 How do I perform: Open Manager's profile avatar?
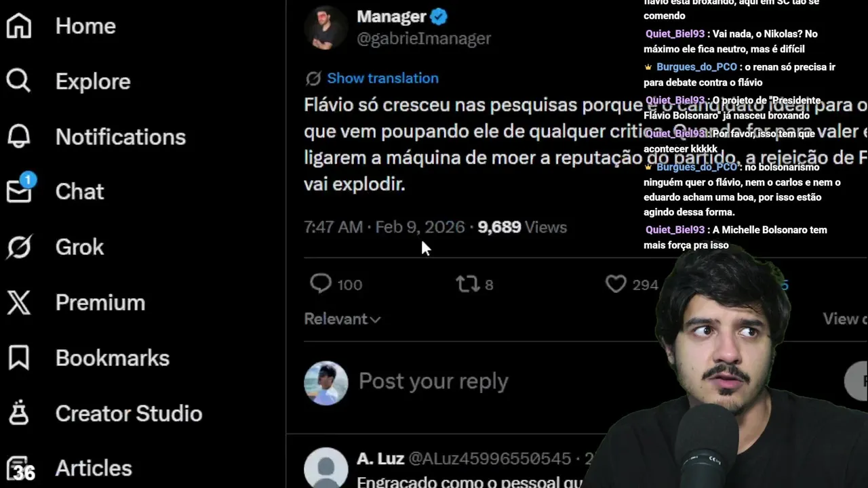click(x=326, y=27)
